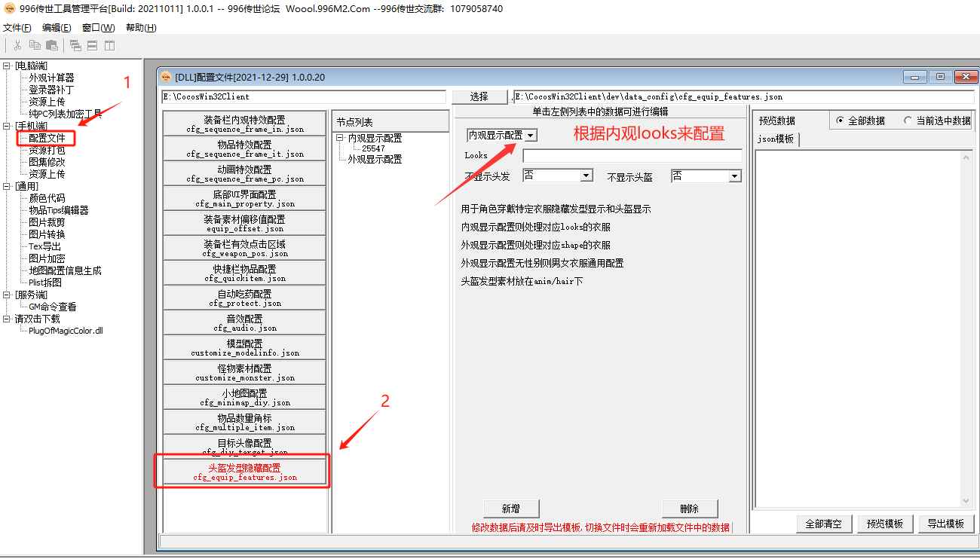Select node 25547 in the node list
Image resolution: width=980 pixels, height=559 pixels.
point(373,148)
